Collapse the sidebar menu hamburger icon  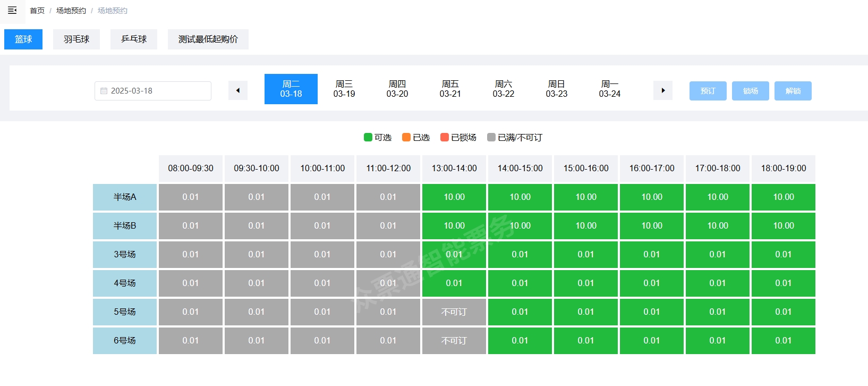click(x=12, y=11)
